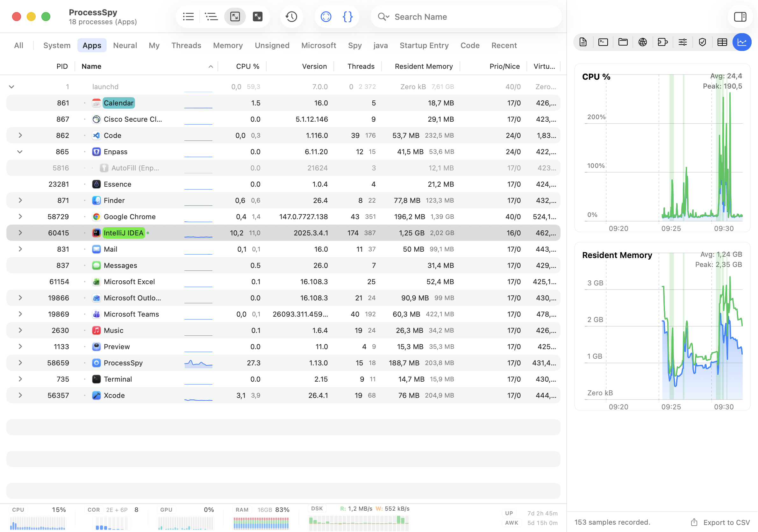The height and width of the screenshot is (532, 758).
Task: Click the Essence app icon
Action: (96, 184)
